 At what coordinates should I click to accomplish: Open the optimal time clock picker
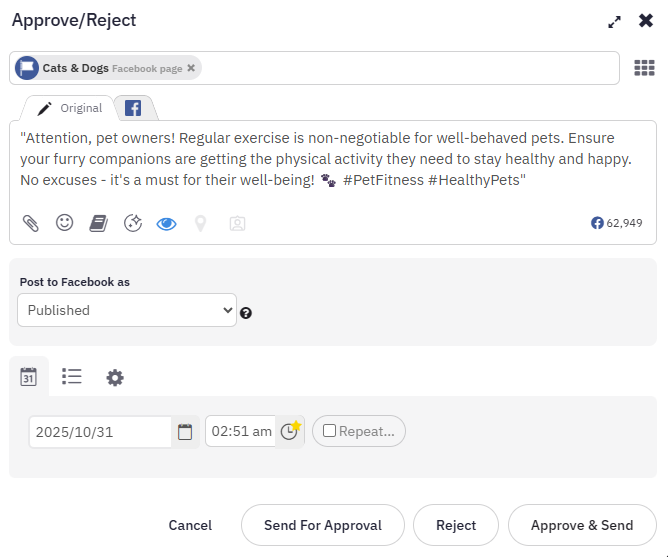click(290, 431)
